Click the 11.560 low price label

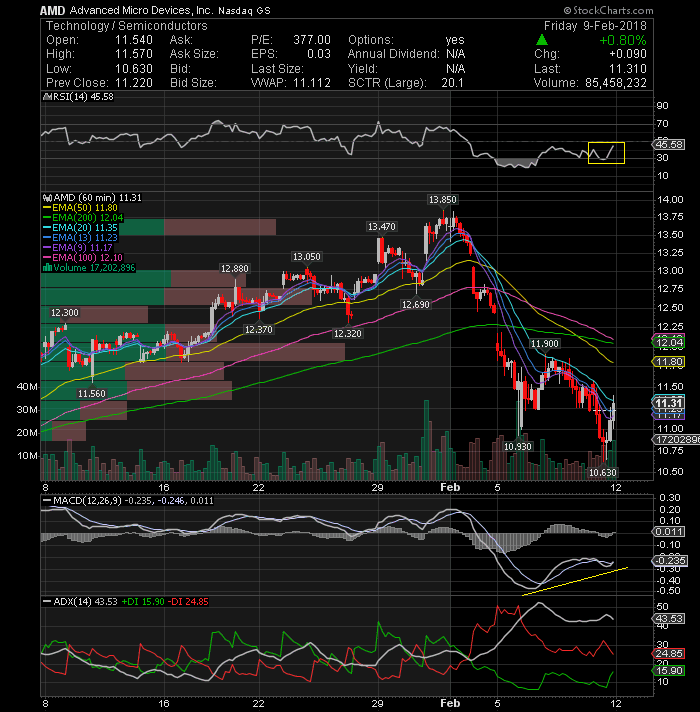92,393
